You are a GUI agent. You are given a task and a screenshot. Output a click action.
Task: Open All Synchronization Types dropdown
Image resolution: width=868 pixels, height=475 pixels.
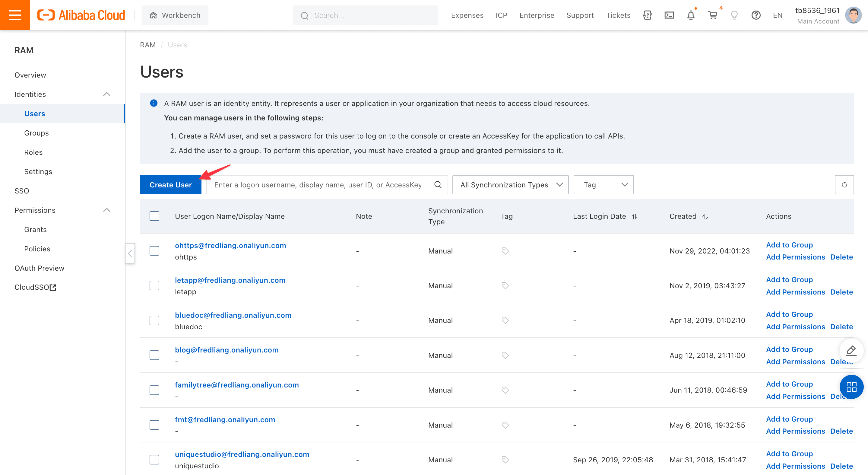tap(511, 185)
